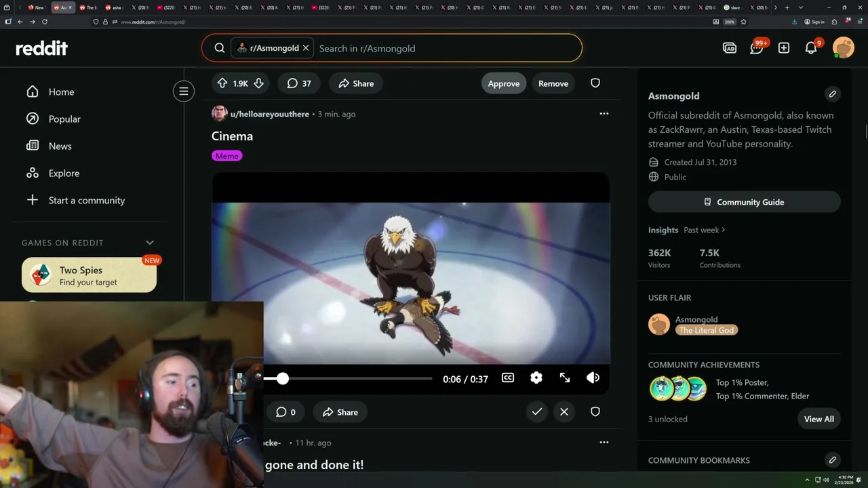This screenshot has height=488, width=868.
Task: Click the Literal God user flair
Action: (x=707, y=330)
